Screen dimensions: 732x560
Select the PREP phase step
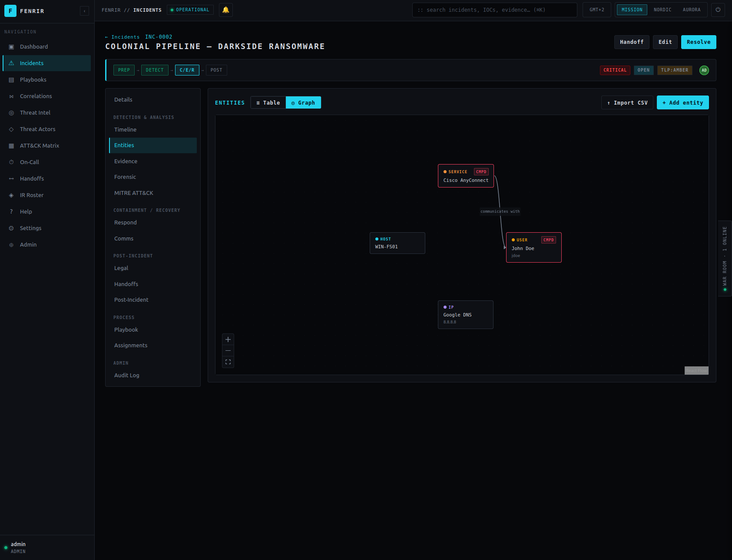point(124,70)
